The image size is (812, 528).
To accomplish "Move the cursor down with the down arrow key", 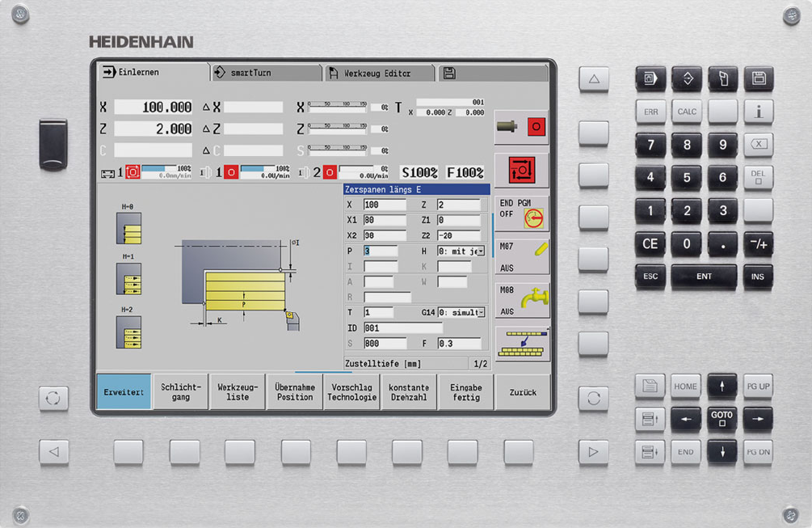I will point(722,452).
